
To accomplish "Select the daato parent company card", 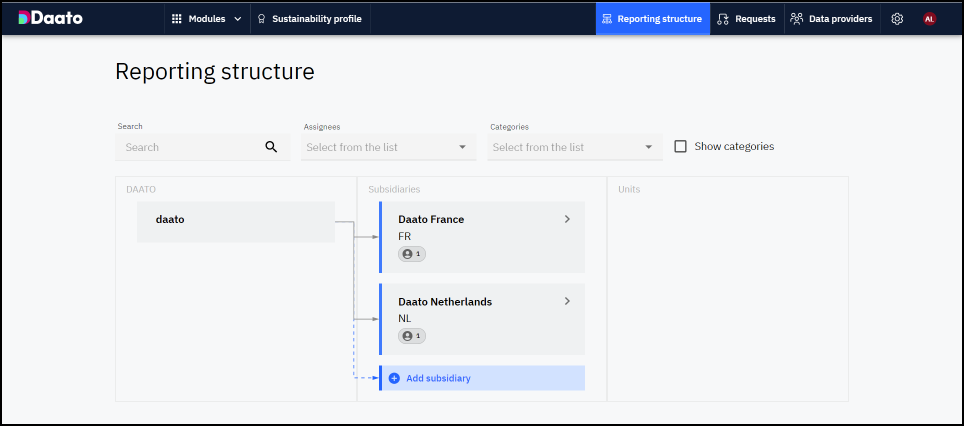I will (x=235, y=222).
